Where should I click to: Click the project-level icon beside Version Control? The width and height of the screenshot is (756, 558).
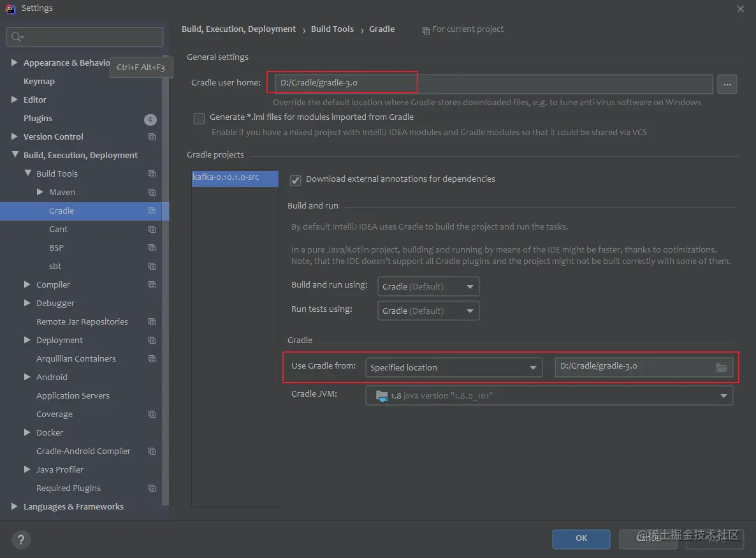click(x=152, y=137)
